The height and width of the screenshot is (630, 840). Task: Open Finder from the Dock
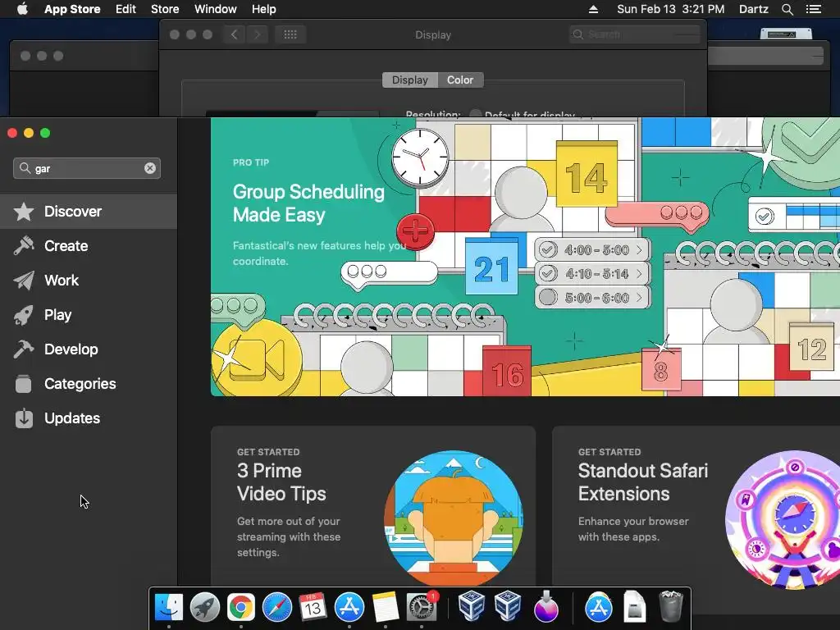(169, 608)
